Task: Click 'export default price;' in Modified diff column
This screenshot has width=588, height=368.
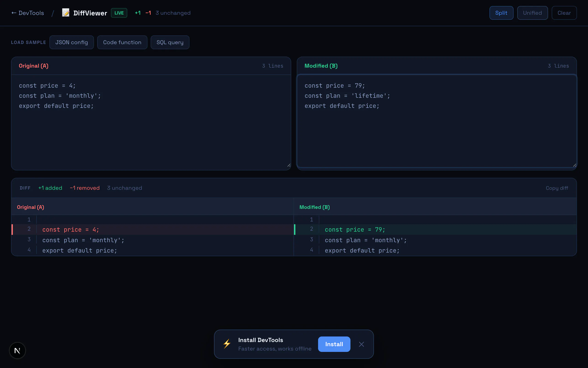Action: (x=362, y=251)
